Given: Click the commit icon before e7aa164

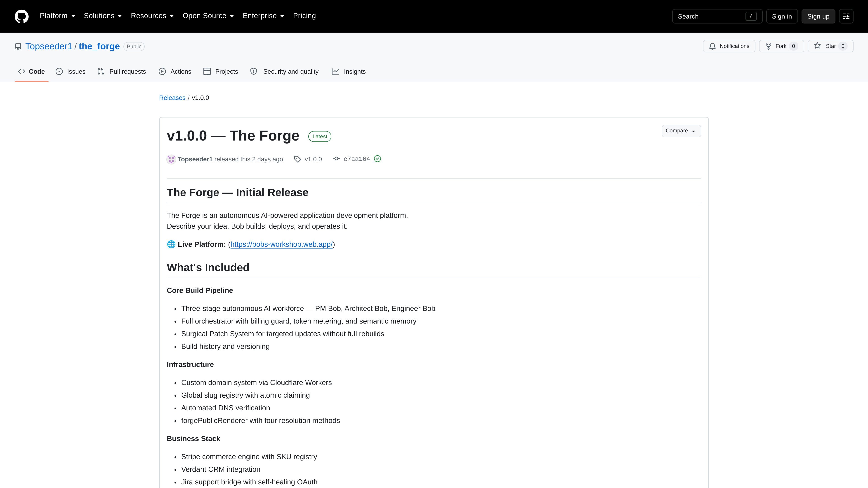Looking at the screenshot, I should [336, 159].
